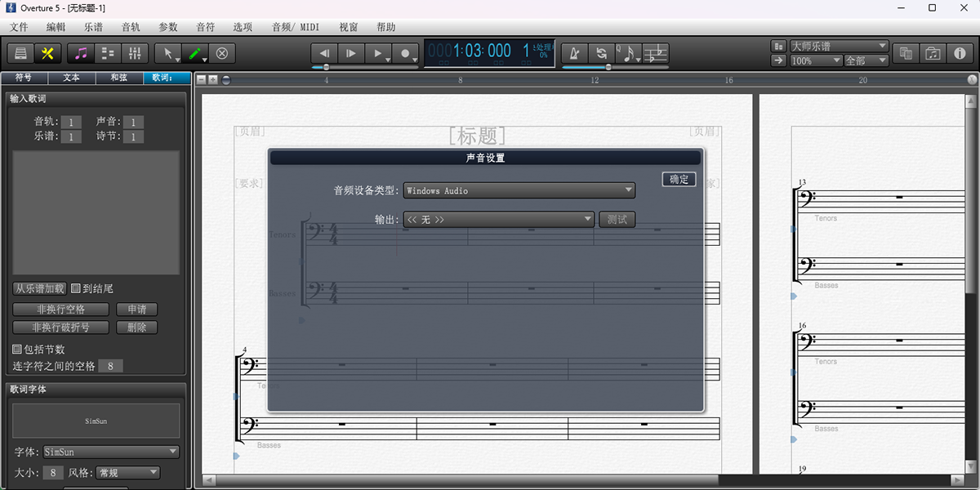Change the zoom level from the 100% dropdown
Screen dimensions: 980x490
coord(814,60)
